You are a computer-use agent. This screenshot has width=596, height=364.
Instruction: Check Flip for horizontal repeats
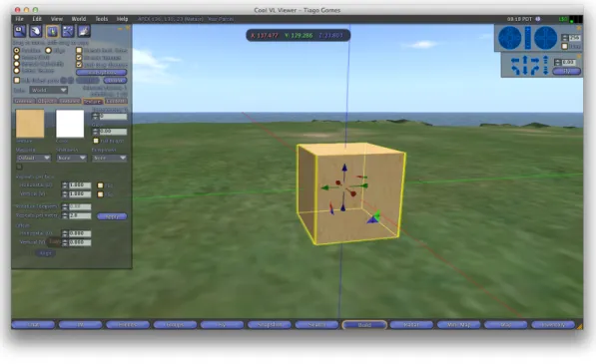[x=101, y=185]
